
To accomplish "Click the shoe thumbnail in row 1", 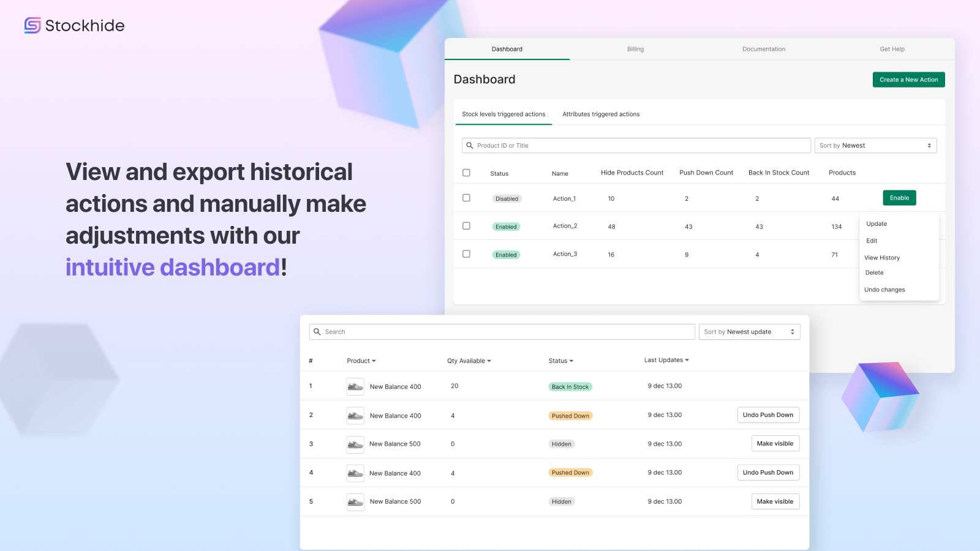I will pyautogui.click(x=355, y=386).
